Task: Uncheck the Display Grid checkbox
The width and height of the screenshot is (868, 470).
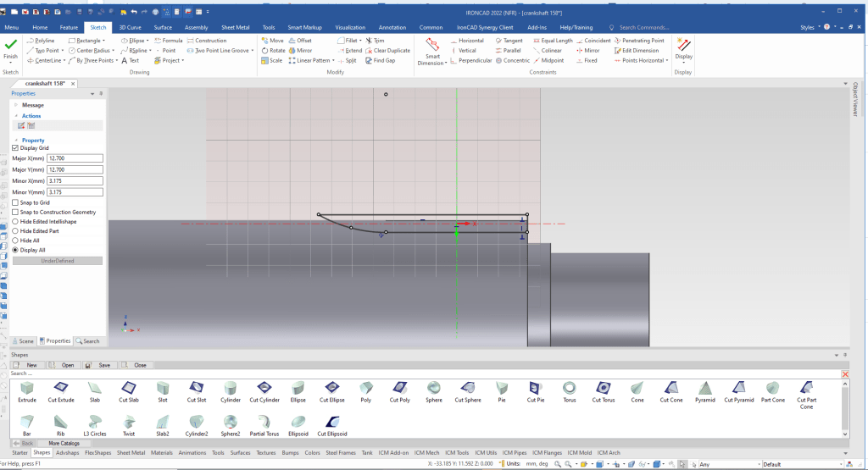Action: [15, 147]
